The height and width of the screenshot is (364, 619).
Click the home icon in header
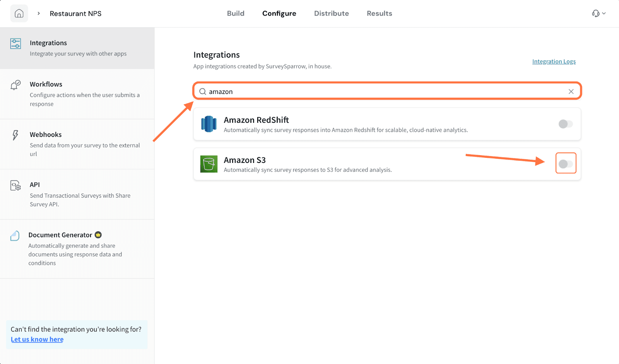click(x=19, y=14)
